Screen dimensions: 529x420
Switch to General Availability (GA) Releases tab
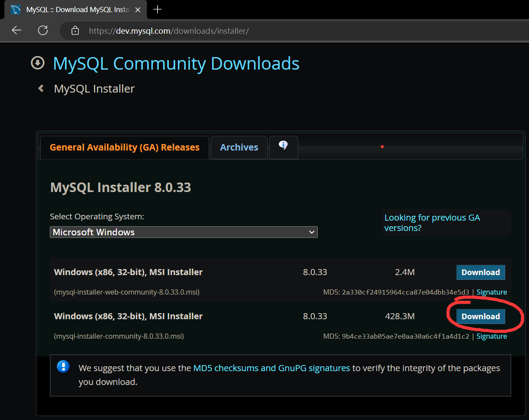[x=125, y=147]
